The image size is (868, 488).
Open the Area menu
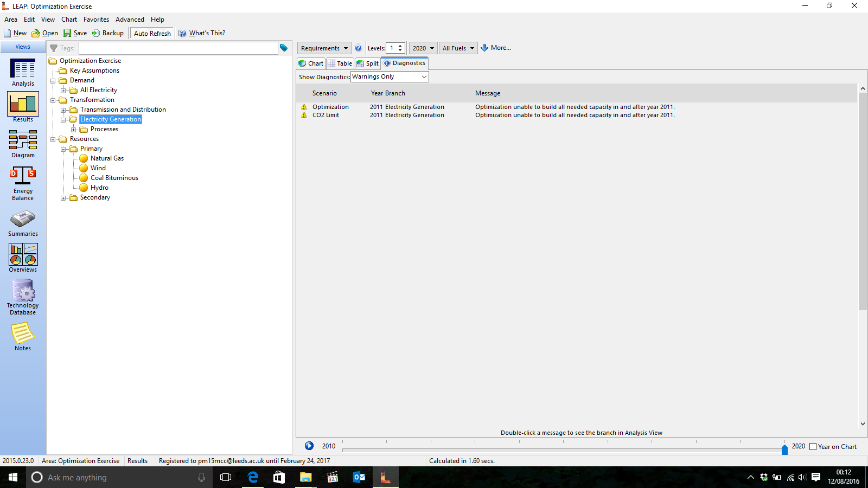(11, 20)
